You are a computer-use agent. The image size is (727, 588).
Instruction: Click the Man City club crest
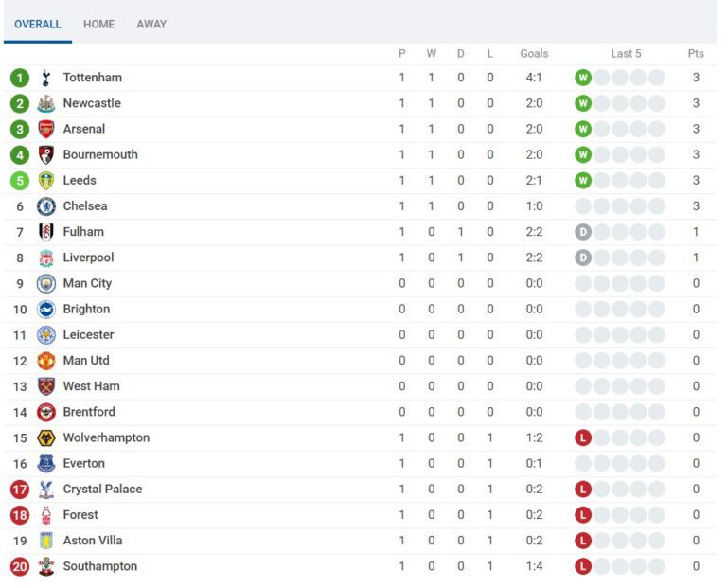[x=45, y=283]
